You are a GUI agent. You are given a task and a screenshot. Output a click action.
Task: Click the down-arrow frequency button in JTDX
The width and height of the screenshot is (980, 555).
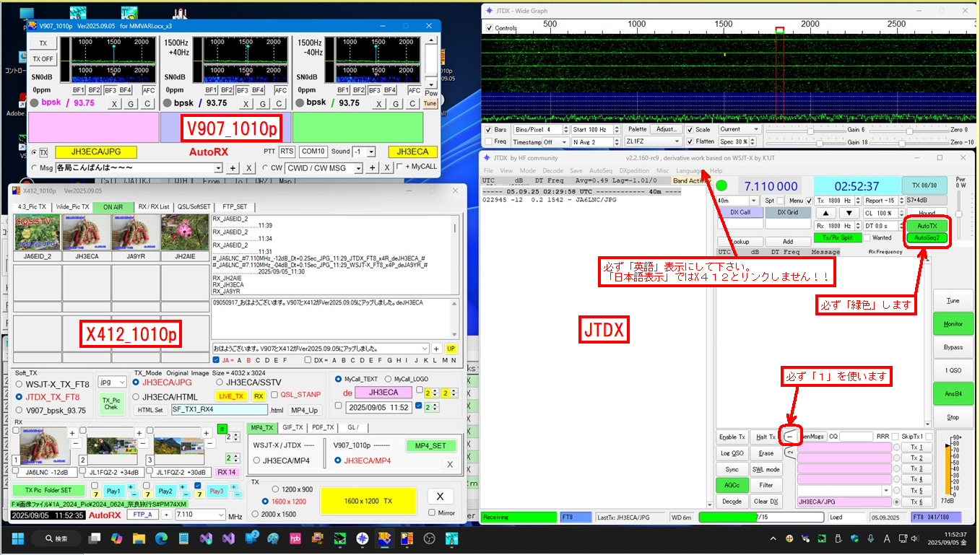(x=849, y=213)
